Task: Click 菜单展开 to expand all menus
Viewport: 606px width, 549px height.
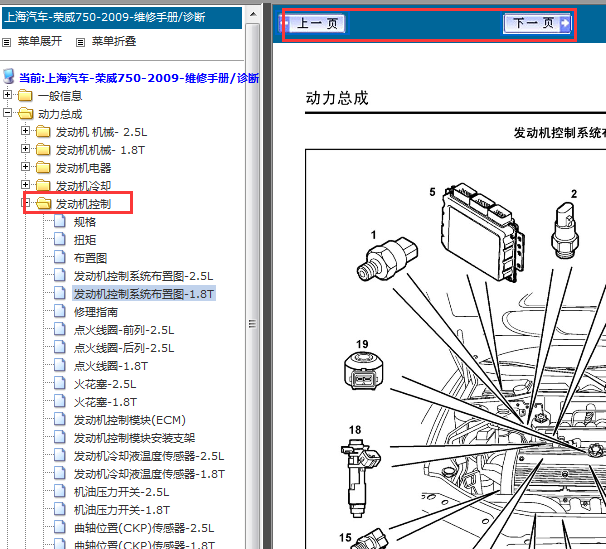Action: tap(40, 41)
